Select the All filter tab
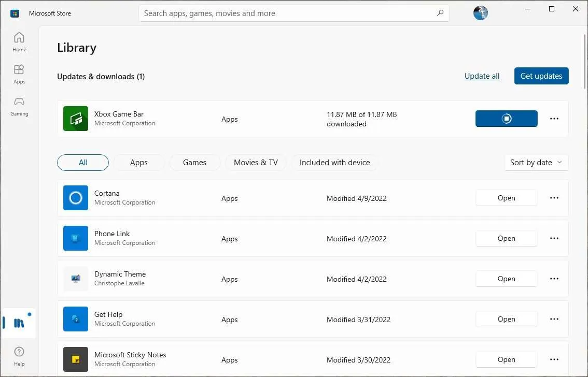This screenshot has height=377, width=588. [x=83, y=163]
